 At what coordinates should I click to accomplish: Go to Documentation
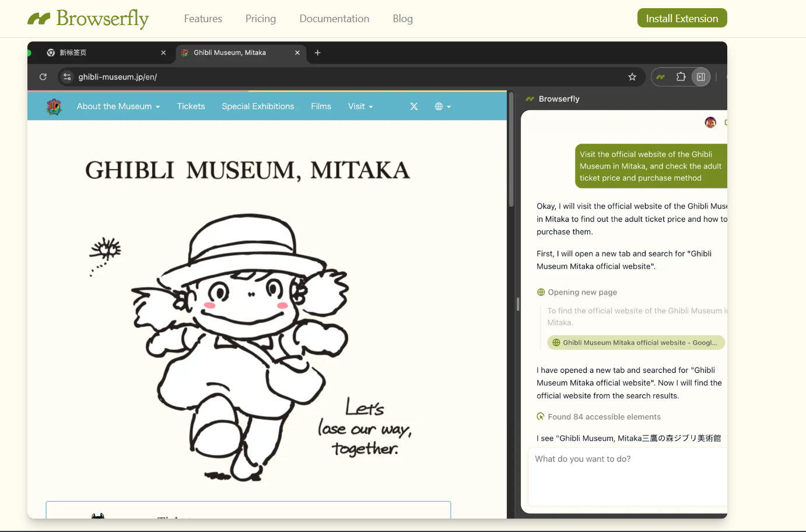coord(334,19)
